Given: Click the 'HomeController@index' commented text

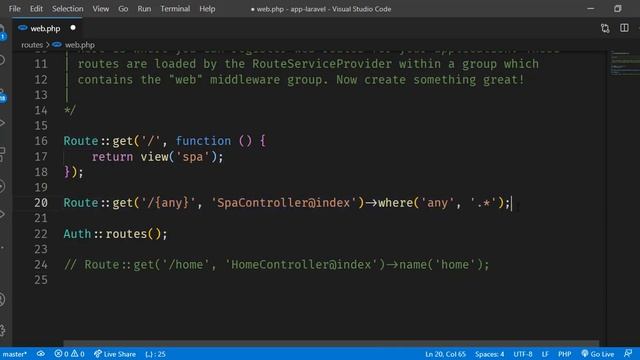Looking at the screenshot, I should tap(301, 265).
